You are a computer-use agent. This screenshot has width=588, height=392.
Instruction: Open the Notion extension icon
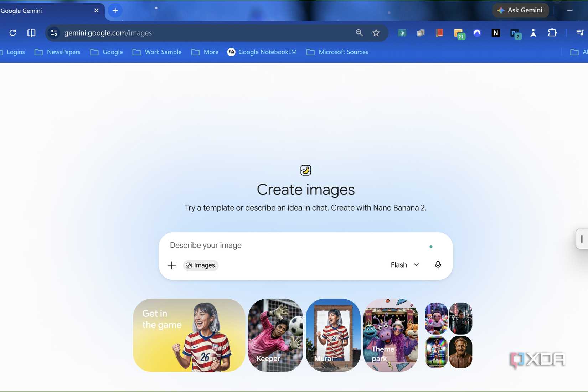(496, 33)
